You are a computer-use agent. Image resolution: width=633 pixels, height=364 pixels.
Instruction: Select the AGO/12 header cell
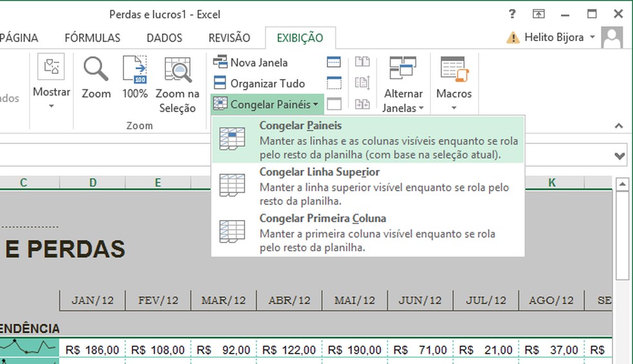[x=551, y=300]
